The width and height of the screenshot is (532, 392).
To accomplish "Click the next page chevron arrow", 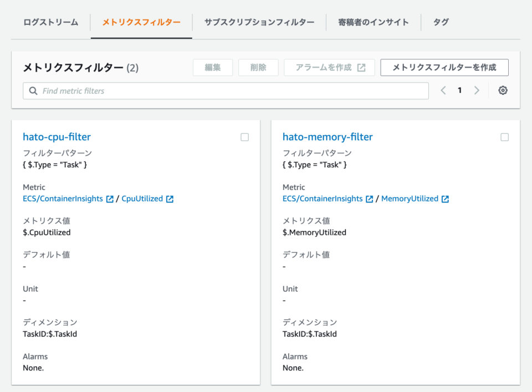I will (477, 90).
